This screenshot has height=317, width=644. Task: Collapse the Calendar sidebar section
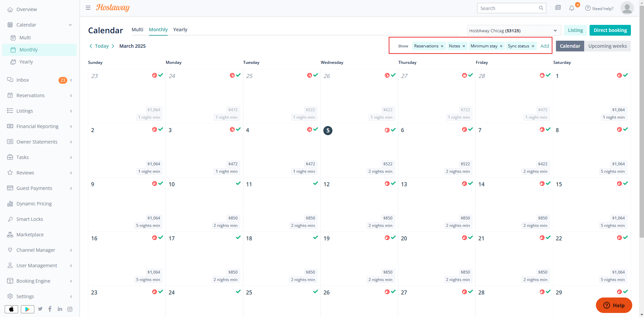pos(70,25)
